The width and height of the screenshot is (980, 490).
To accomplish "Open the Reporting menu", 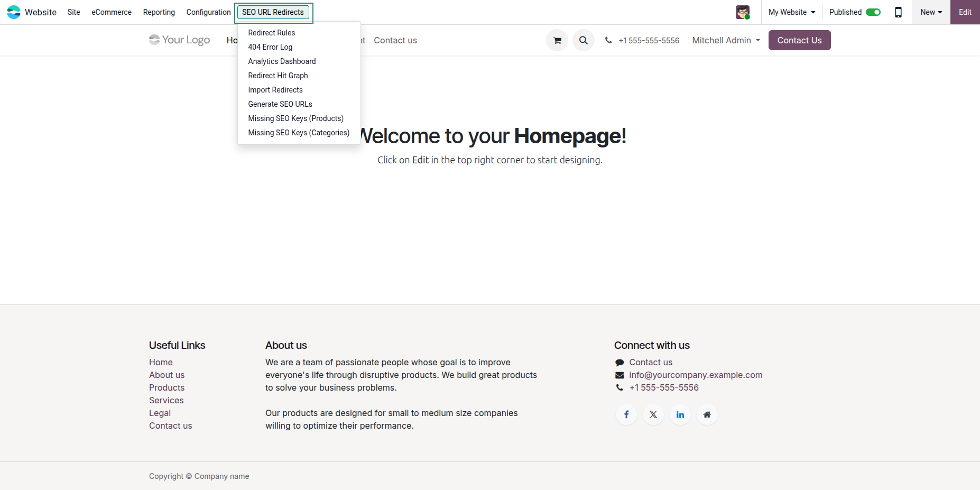I will point(159,12).
